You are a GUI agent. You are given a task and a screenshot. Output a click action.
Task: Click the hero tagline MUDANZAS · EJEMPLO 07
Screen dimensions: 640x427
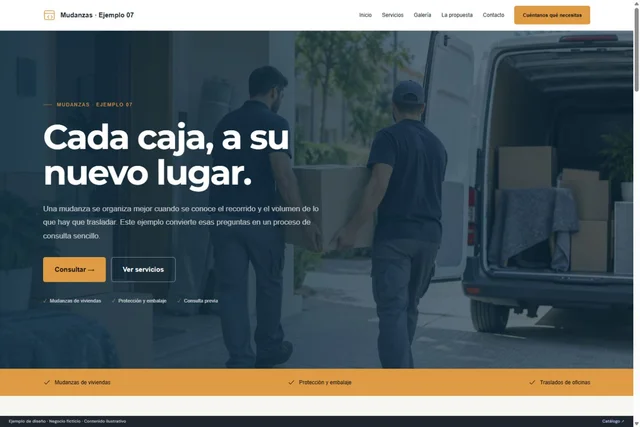pos(95,105)
